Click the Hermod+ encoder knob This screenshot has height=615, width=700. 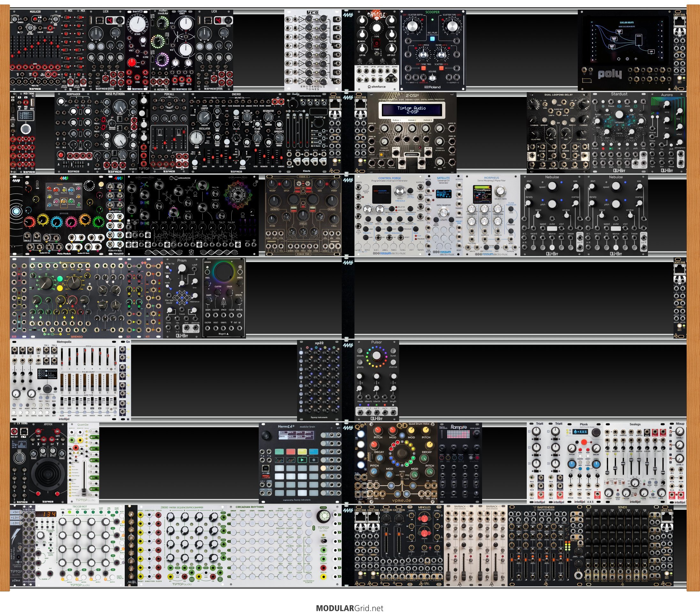266,435
